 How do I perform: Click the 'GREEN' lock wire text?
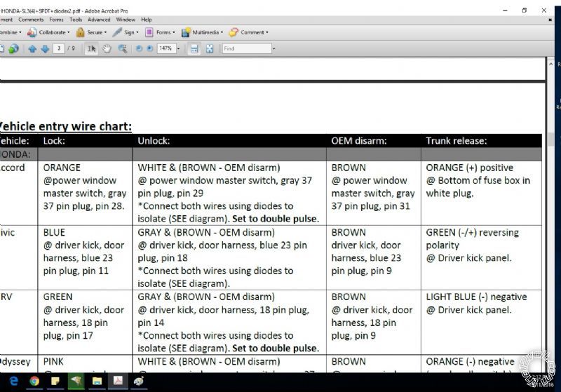click(58, 297)
